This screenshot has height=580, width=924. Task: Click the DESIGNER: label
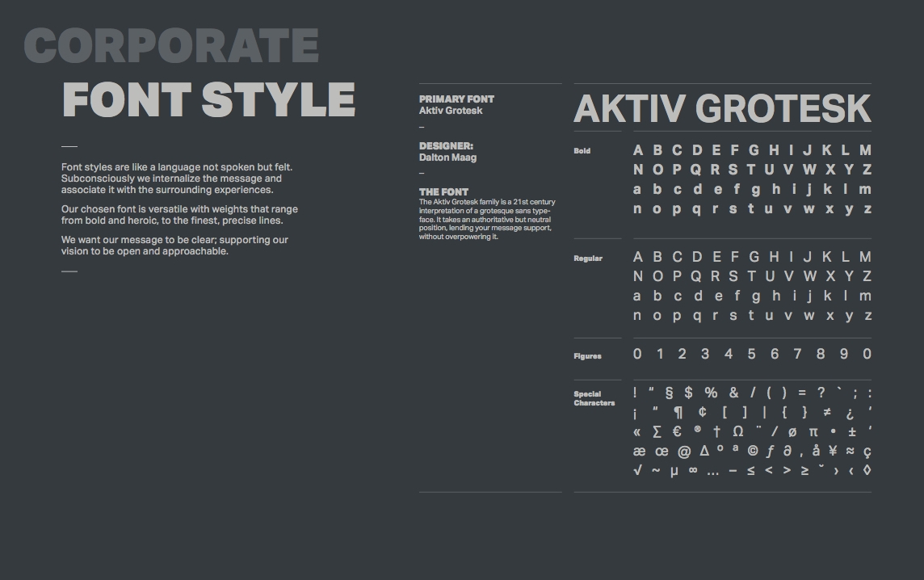(446, 146)
